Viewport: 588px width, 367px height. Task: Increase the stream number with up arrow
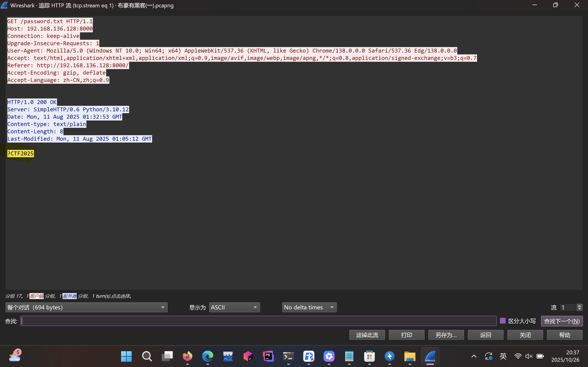(579, 305)
